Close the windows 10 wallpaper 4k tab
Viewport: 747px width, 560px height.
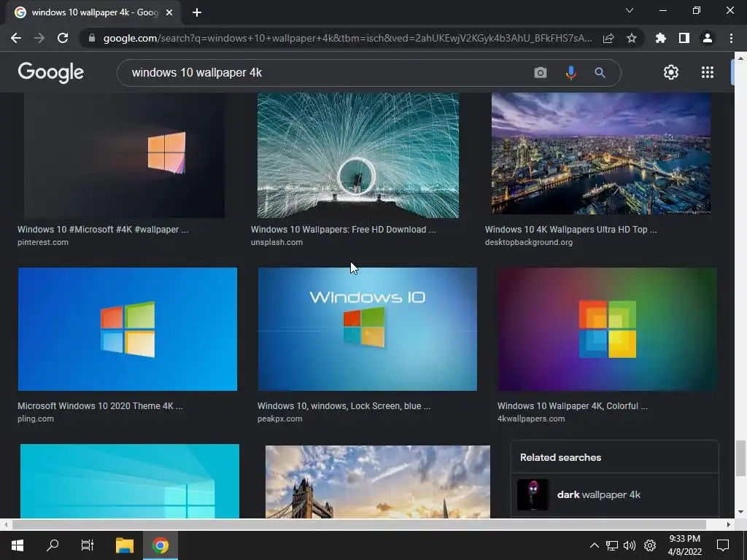[x=169, y=12]
